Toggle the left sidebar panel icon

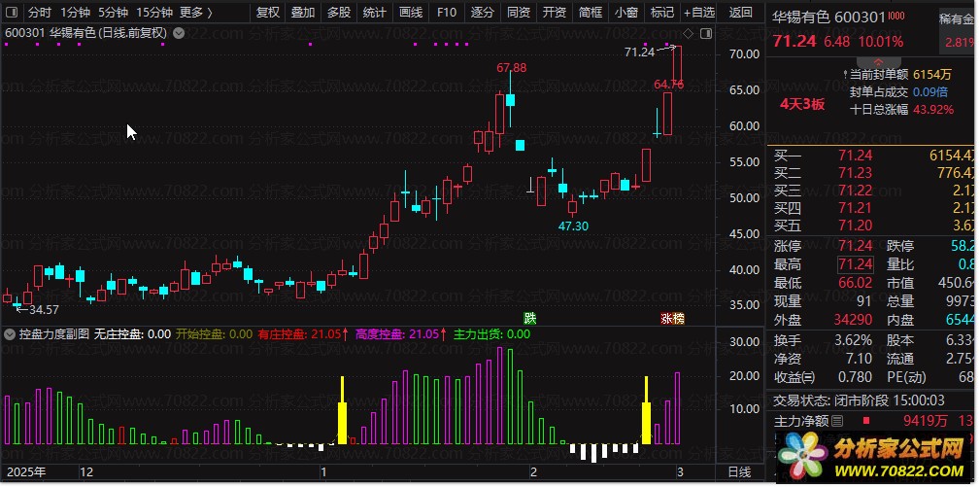click(12, 12)
